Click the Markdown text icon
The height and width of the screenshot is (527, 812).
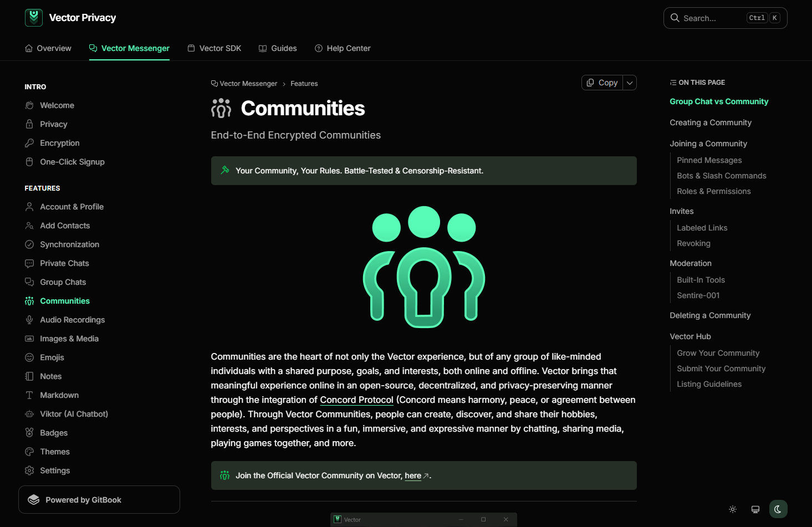pos(29,395)
